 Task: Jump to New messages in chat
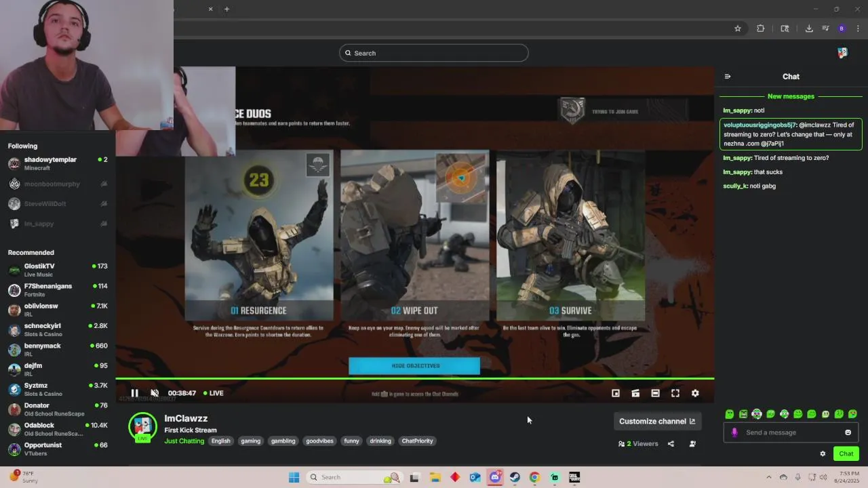coord(791,96)
